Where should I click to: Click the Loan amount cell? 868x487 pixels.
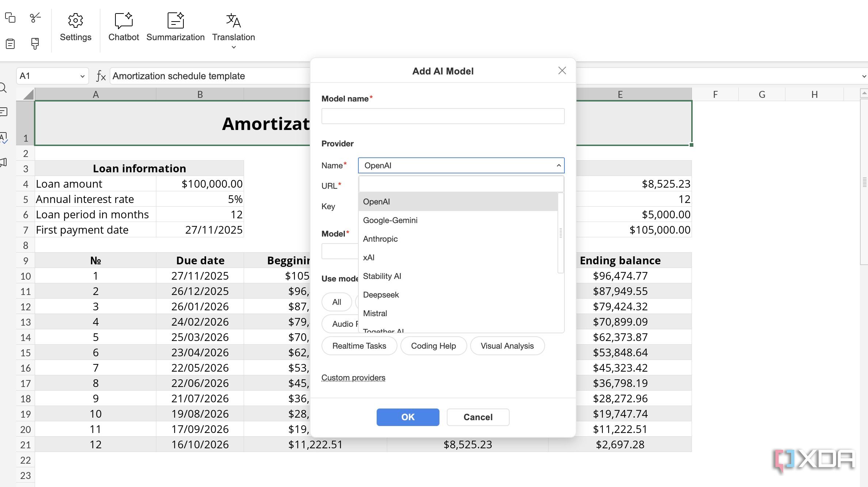click(x=96, y=184)
